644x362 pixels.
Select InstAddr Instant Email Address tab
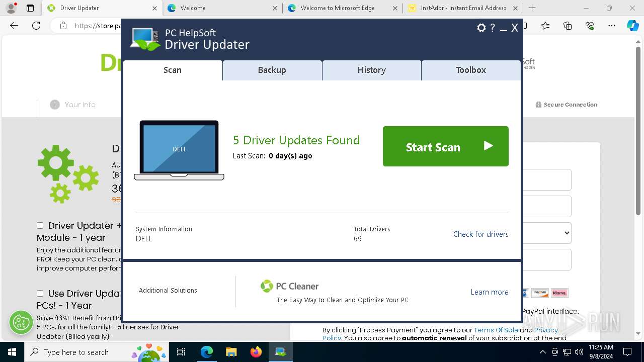pos(463,8)
